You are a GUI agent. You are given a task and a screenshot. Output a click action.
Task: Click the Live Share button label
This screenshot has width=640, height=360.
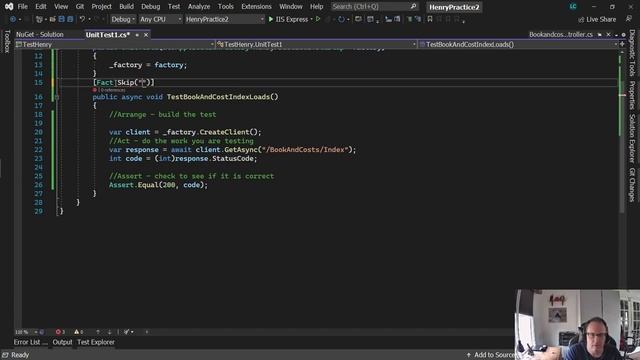pyautogui.click(x=601, y=20)
